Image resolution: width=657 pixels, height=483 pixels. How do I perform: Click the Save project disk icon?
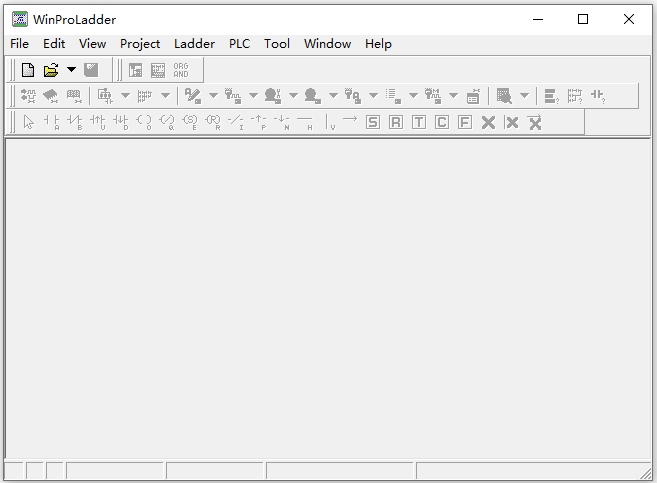point(91,70)
